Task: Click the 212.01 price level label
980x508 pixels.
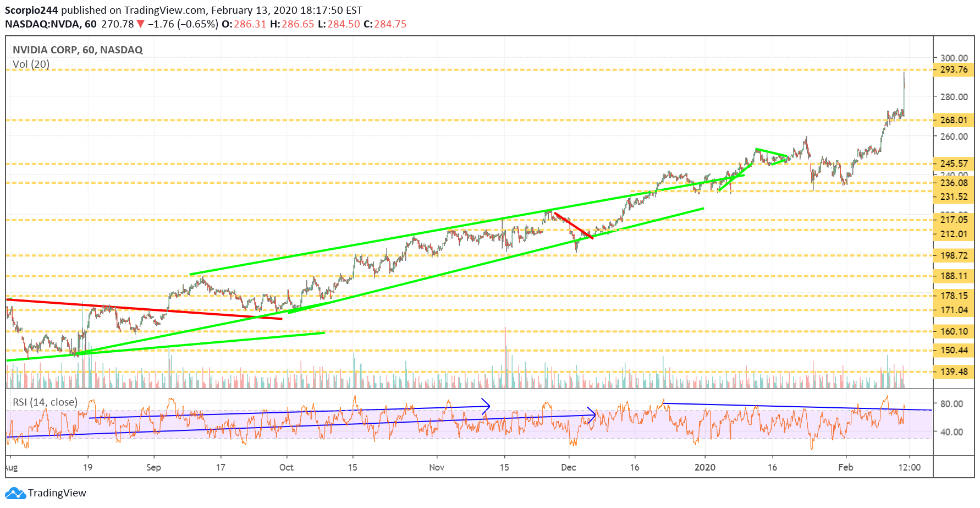Action: tap(954, 234)
